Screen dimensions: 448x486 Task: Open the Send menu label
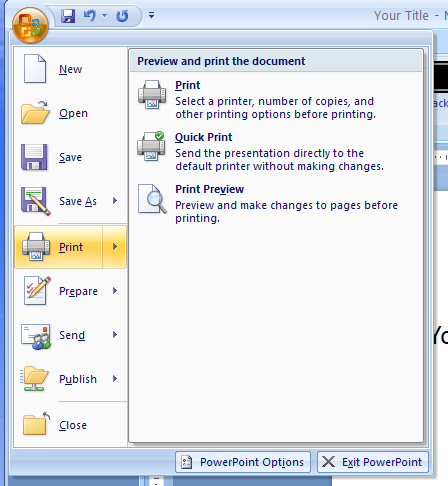click(x=72, y=335)
